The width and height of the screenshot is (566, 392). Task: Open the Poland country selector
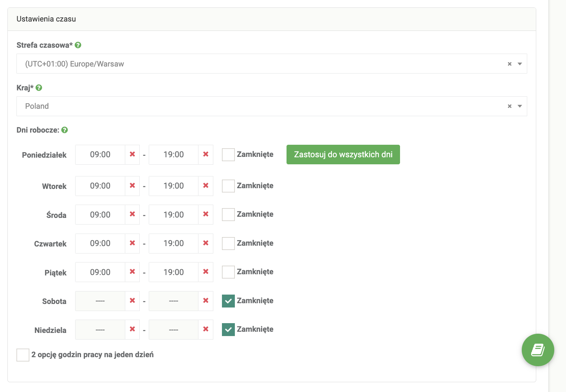pyautogui.click(x=272, y=106)
